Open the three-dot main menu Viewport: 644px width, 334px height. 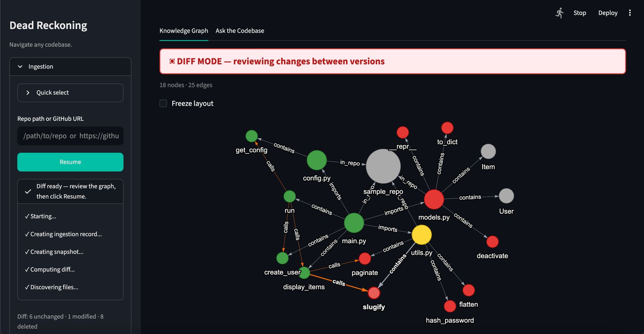[x=630, y=13]
